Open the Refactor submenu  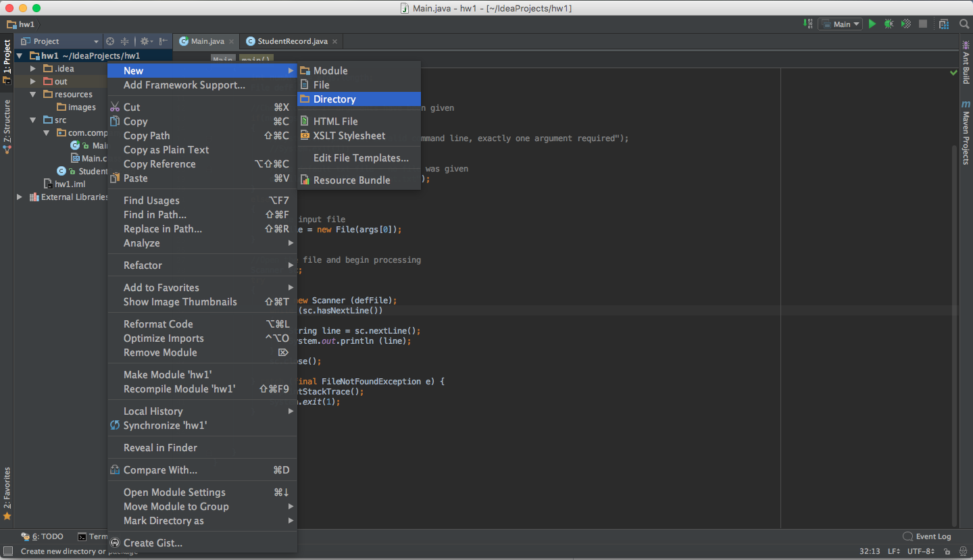point(202,265)
